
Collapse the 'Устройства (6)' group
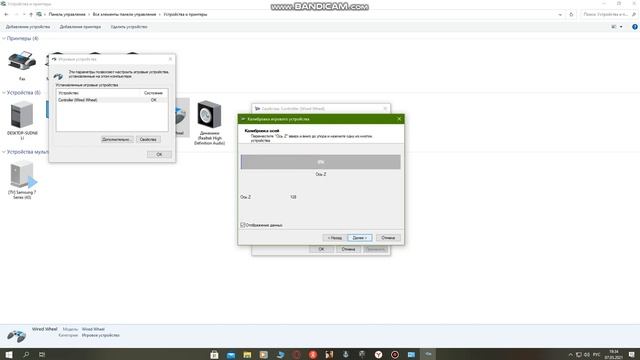pos(4,93)
